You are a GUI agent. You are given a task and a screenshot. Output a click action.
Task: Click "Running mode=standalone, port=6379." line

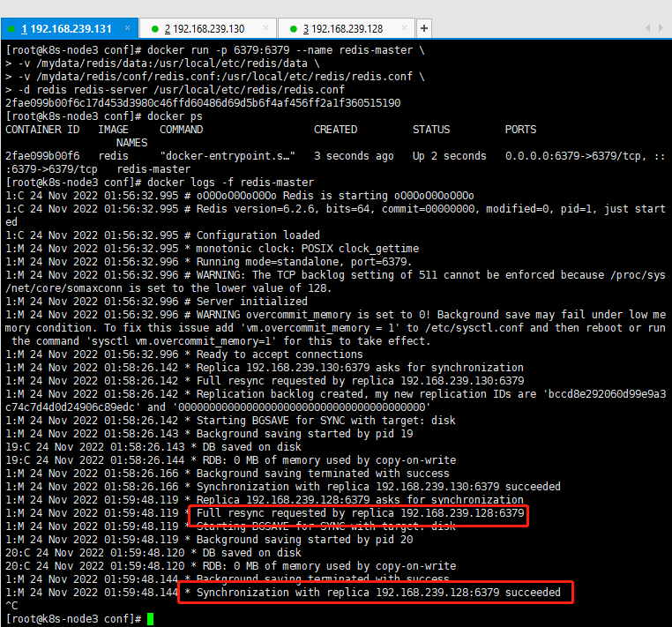click(x=304, y=262)
